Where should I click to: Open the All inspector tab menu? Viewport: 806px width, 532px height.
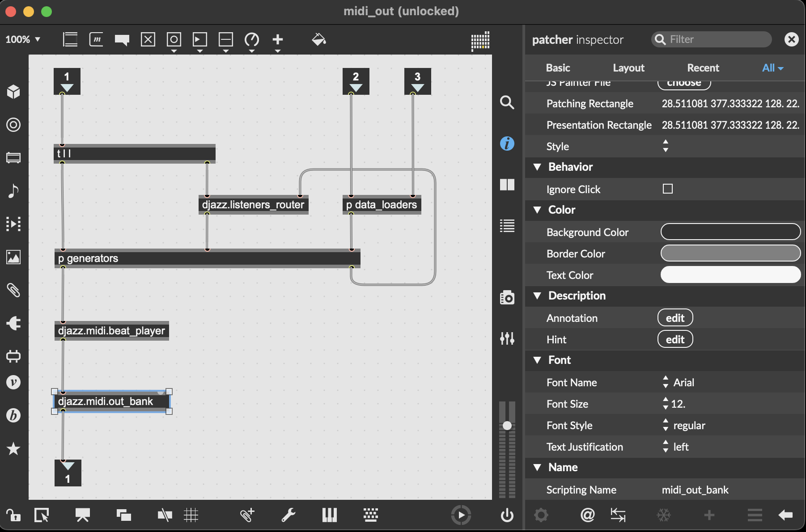point(772,68)
